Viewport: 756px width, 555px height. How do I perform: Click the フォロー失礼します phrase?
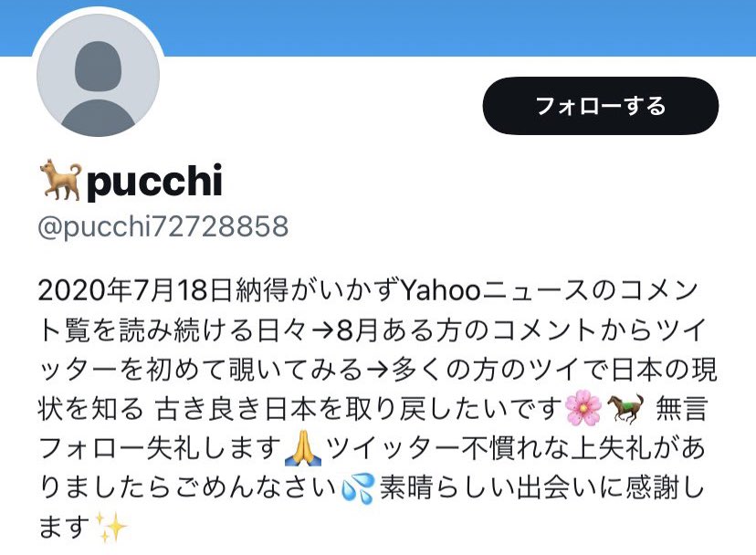tap(160, 448)
